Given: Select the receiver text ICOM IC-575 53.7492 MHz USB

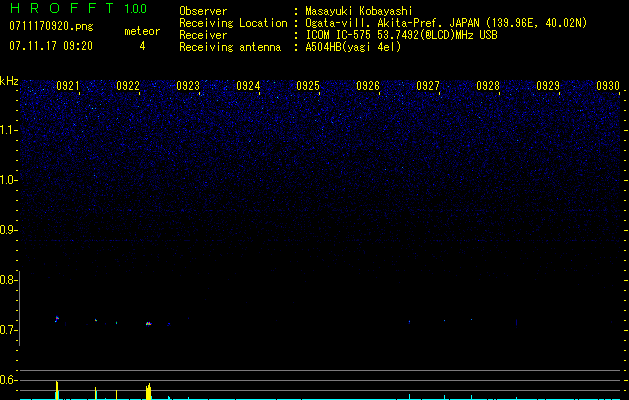Looking at the screenshot, I should [401, 35].
